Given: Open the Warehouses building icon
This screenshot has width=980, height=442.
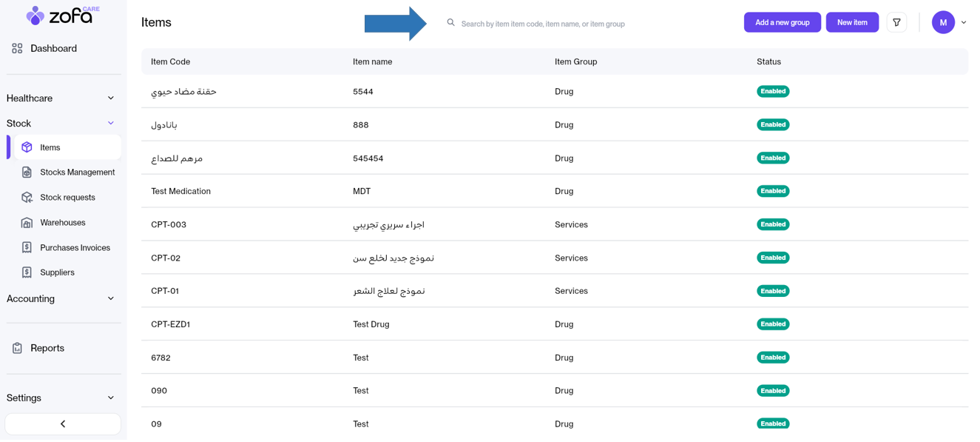Looking at the screenshot, I should [27, 223].
